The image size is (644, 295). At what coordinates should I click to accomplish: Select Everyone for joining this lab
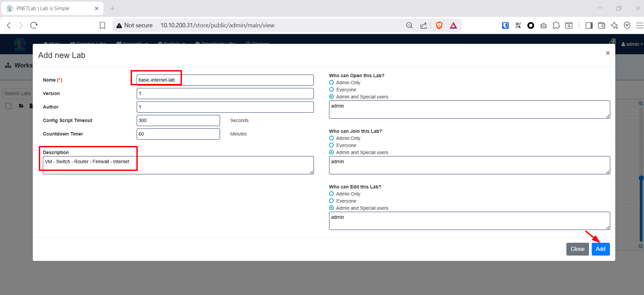point(331,145)
